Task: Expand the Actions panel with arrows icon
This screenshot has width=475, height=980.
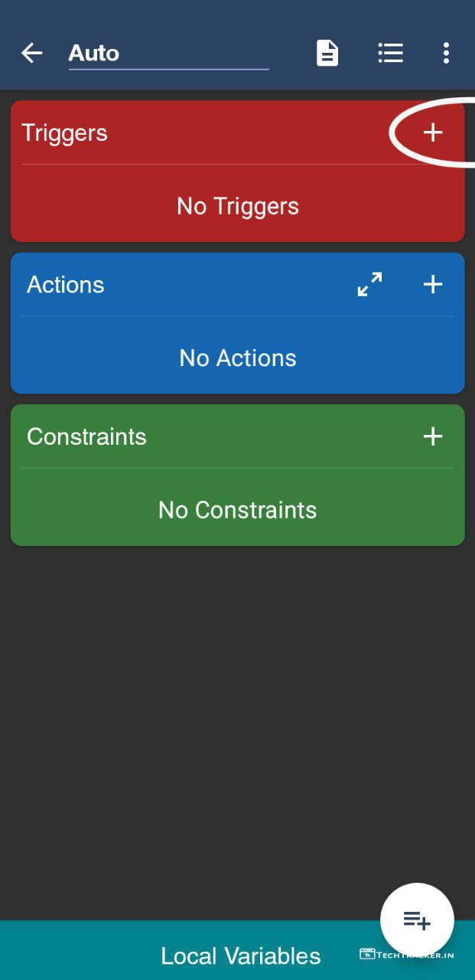Action: click(x=370, y=284)
